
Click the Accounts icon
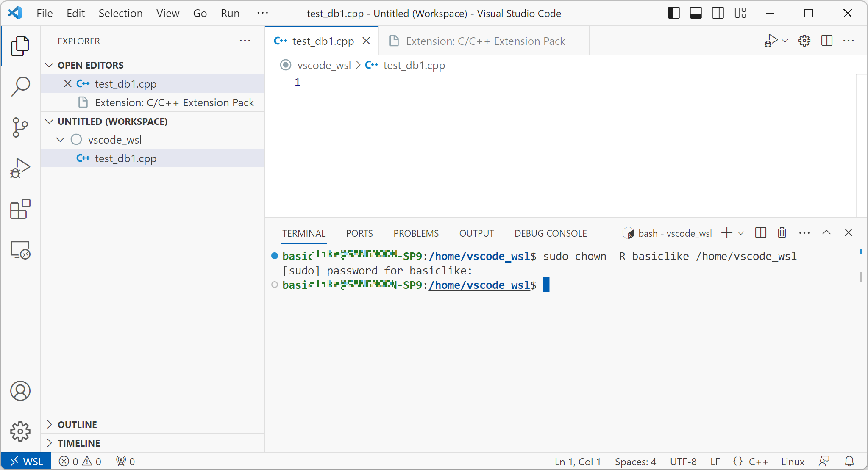20,390
